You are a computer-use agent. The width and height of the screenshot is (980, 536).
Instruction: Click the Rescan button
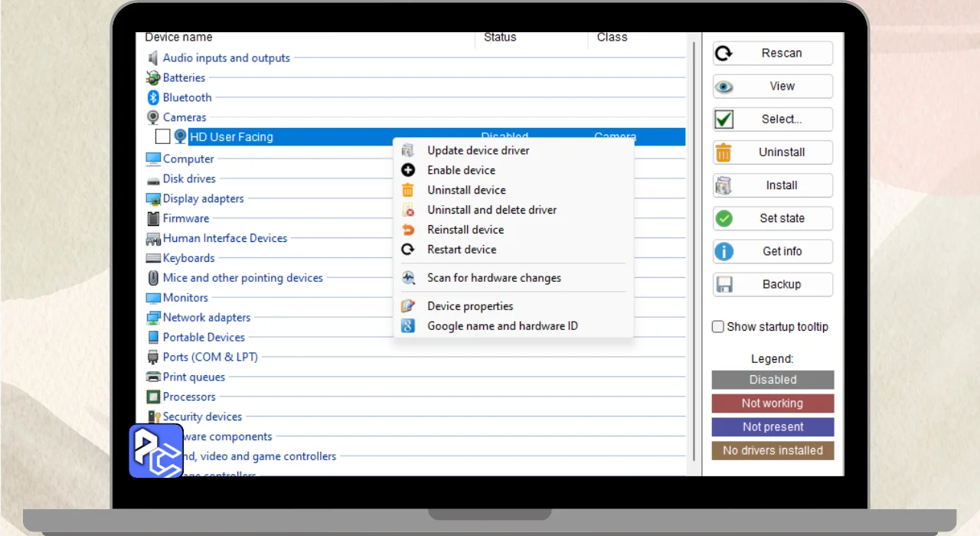(x=773, y=53)
